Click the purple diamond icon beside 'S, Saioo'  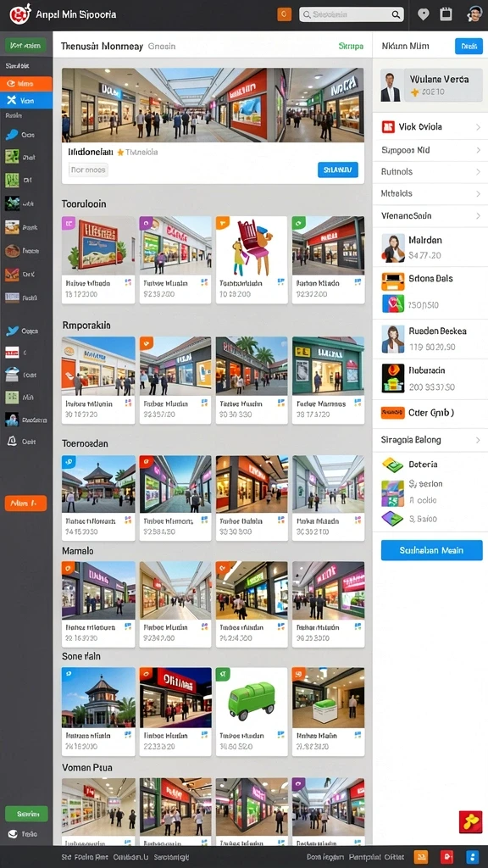pos(392,519)
